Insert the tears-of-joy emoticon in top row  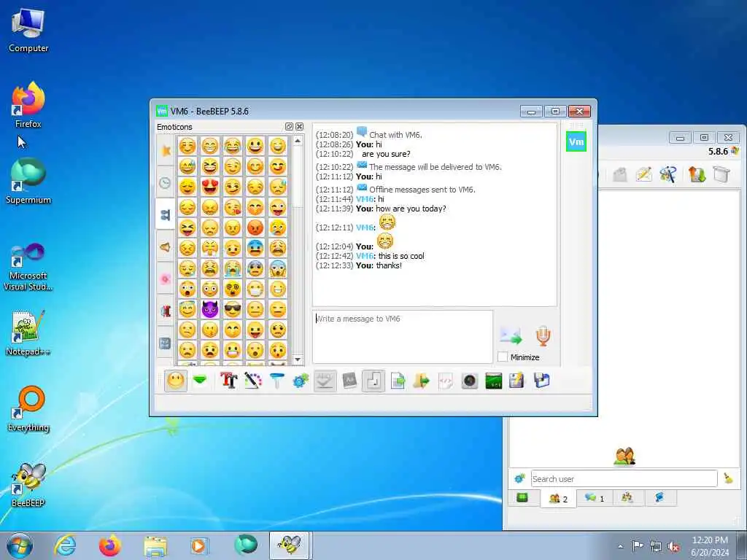click(x=233, y=146)
